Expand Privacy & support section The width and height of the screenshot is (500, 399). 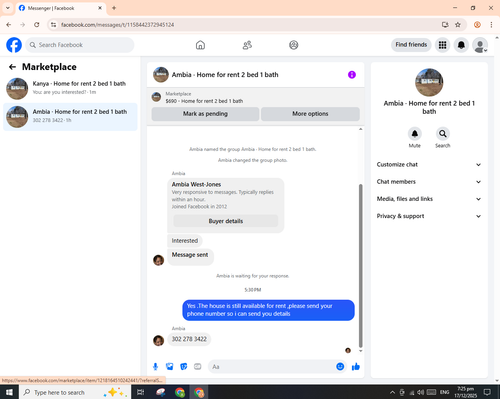pos(429,216)
